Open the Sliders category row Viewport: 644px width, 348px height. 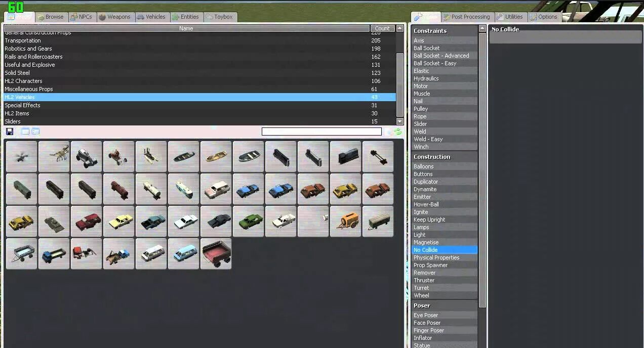click(x=199, y=121)
